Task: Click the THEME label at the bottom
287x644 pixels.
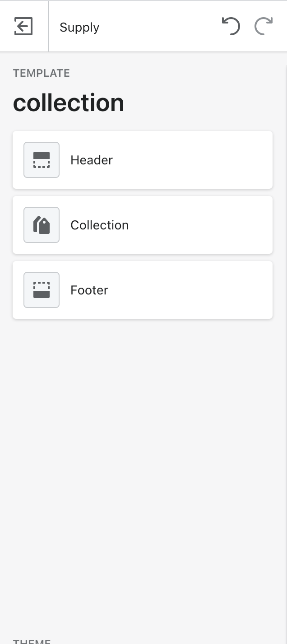Action: (32, 641)
